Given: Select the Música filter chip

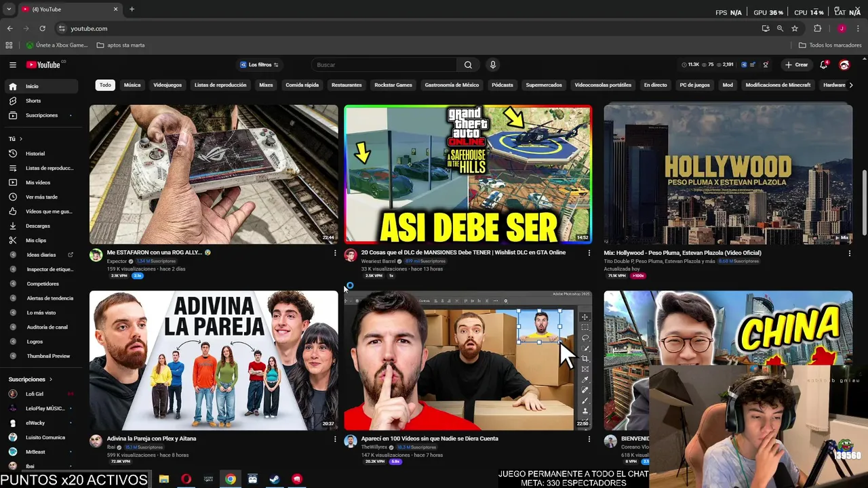Looking at the screenshot, I should (x=132, y=85).
